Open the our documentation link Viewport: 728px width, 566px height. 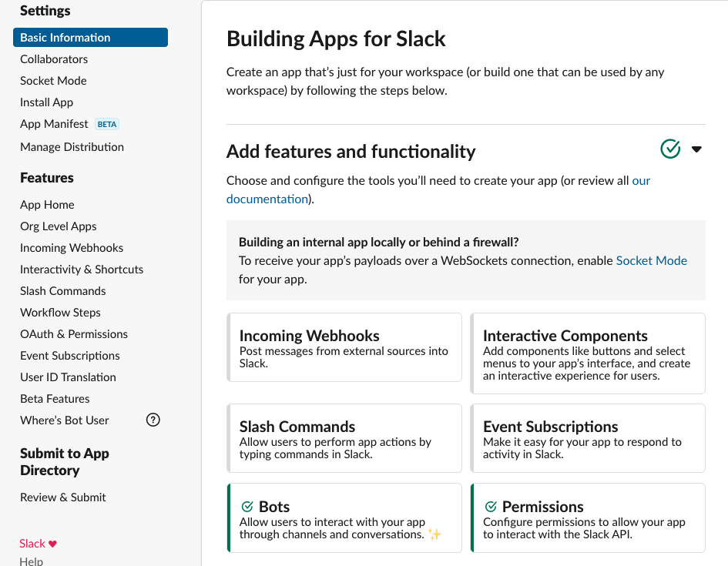coord(267,199)
